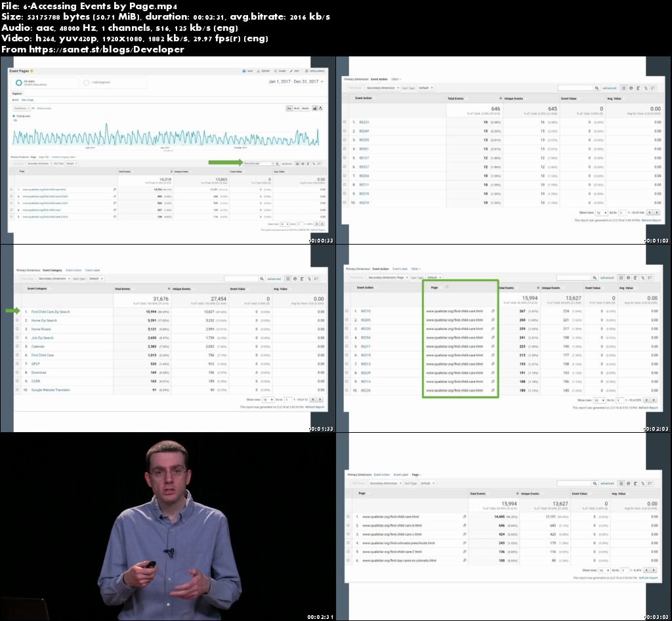Tick the checkbox for row 80249
The width and height of the screenshot is (672, 621).
pos(345,131)
